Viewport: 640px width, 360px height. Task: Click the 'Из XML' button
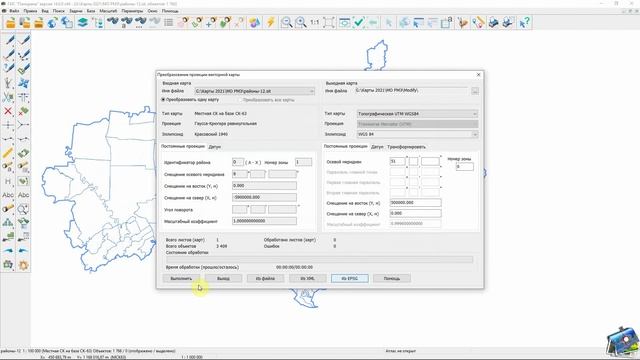307,278
